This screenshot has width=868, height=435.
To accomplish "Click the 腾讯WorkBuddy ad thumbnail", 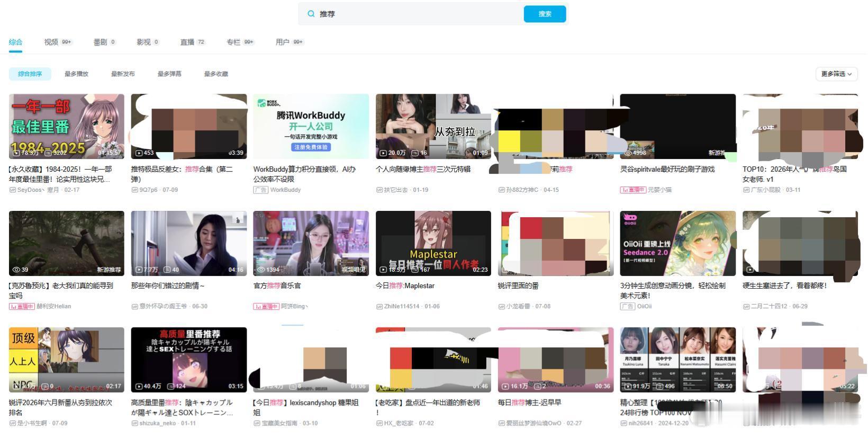I will (x=311, y=126).
